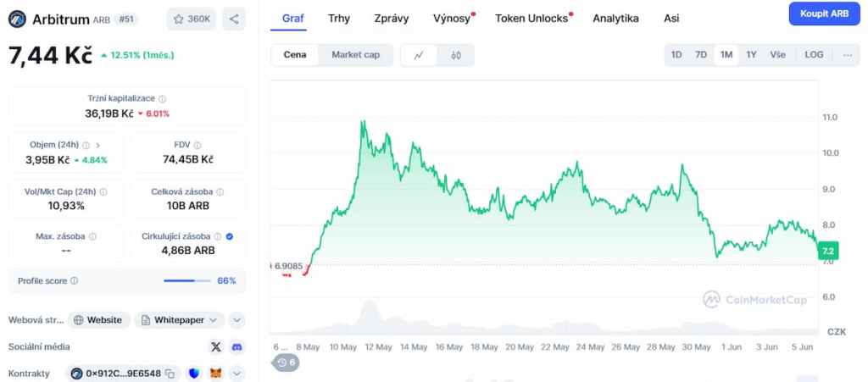Go to the Analytika tab
The width and height of the screenshot is (868, 382).
click(x=615, y=18)
